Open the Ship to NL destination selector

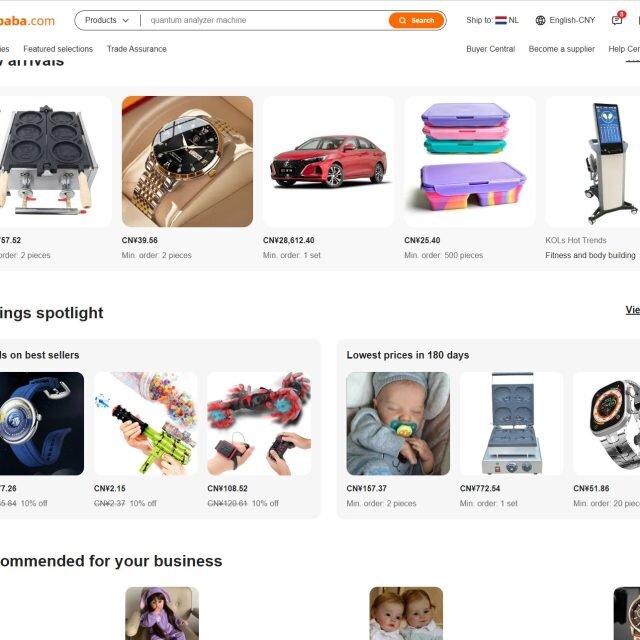(492, 20)
